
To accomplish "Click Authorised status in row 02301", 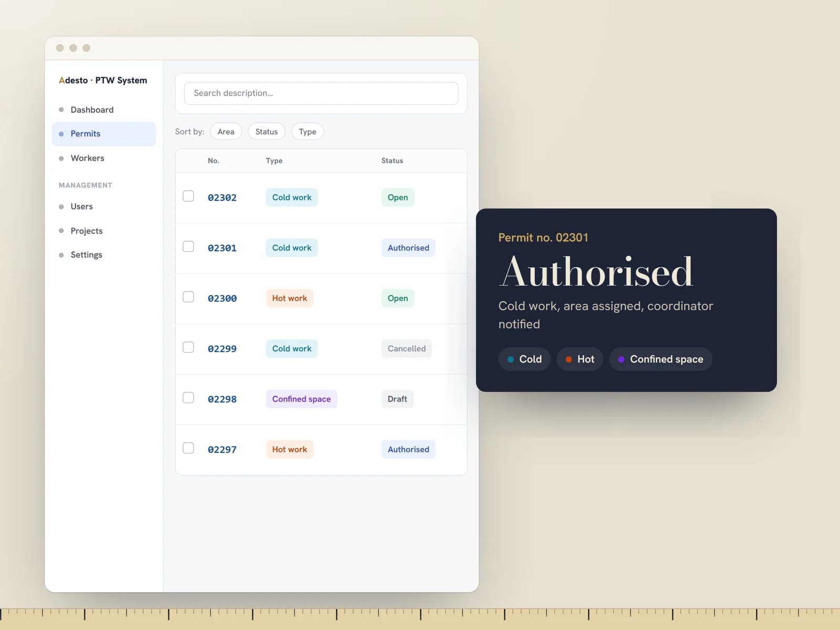I will [x=408, y=248].
